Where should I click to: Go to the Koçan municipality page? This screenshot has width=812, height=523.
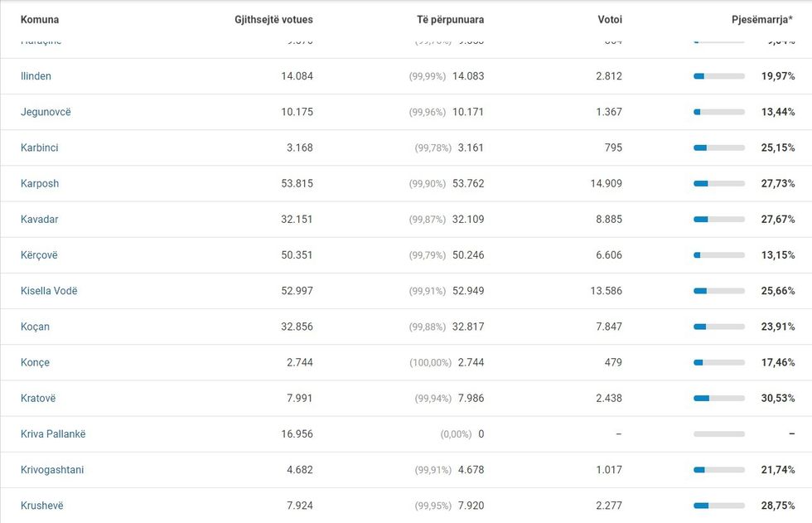(x=35, y=327)
